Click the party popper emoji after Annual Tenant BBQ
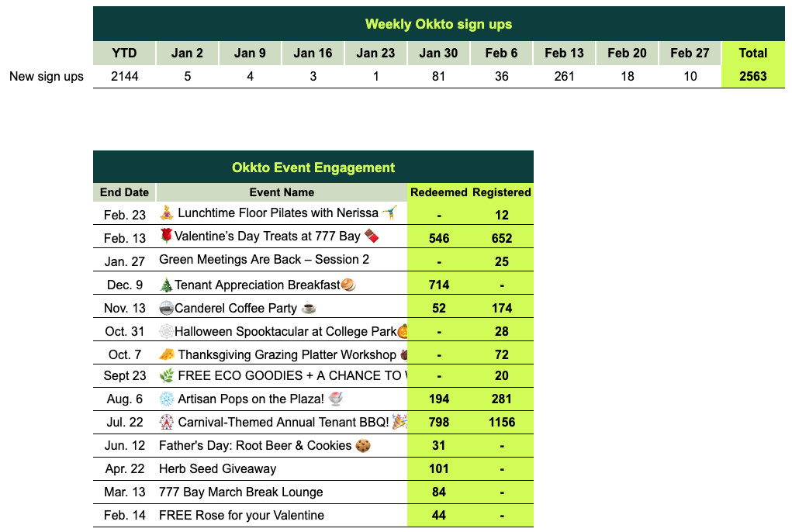Viewport: 792px width, 532px height. coord(399,422)
